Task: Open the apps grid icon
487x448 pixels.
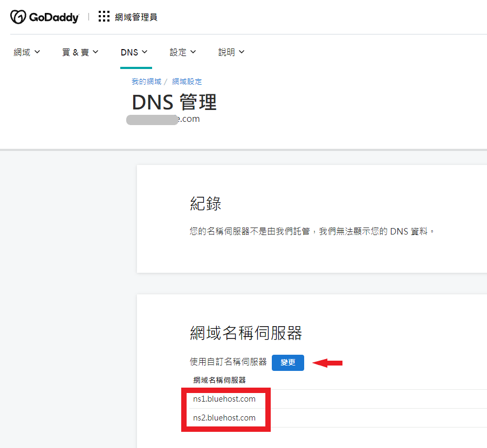Action: point(104,17)
